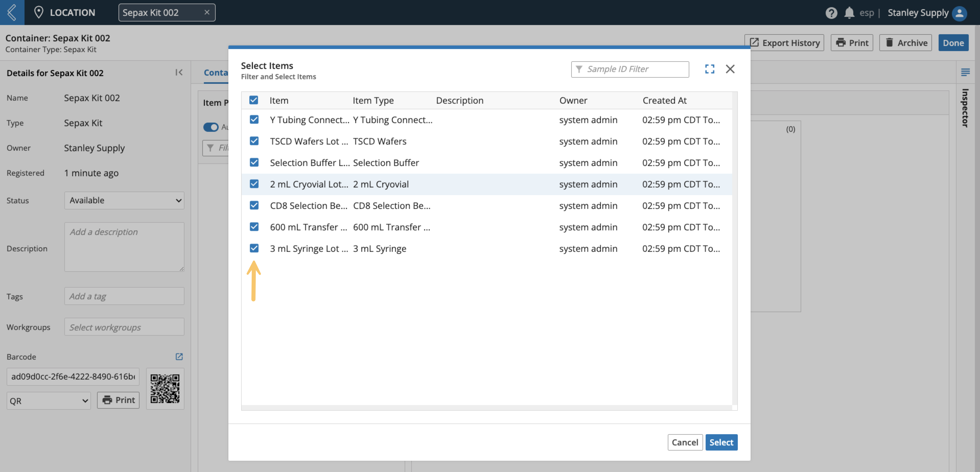Uncheck the 600 mL Transfer row checkbox
The image size is (980, 472).
[x=254, y=227]
